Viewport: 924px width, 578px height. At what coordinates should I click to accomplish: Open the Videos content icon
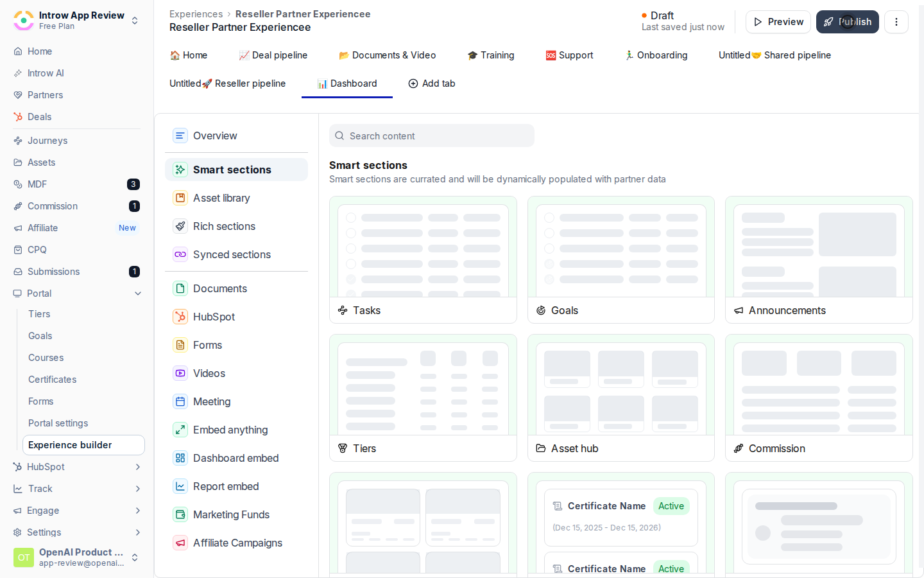pos(180,373)
